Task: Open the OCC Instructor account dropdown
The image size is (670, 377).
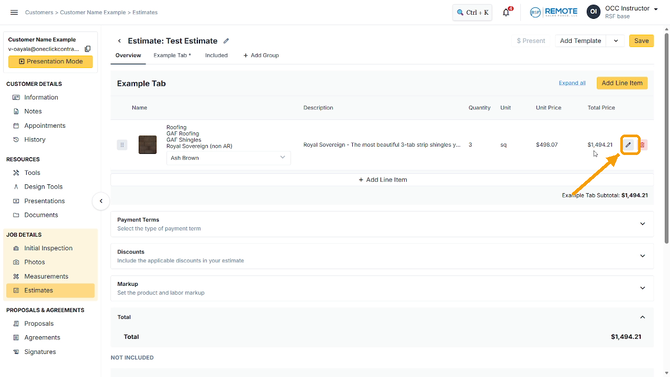Action: coord(656,9)
